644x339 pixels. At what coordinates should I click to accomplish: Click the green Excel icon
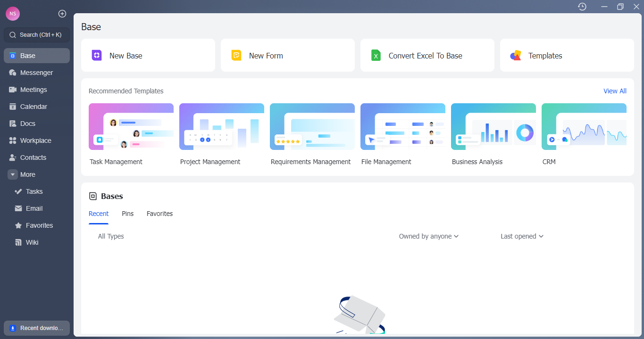[x=376, y=55]
